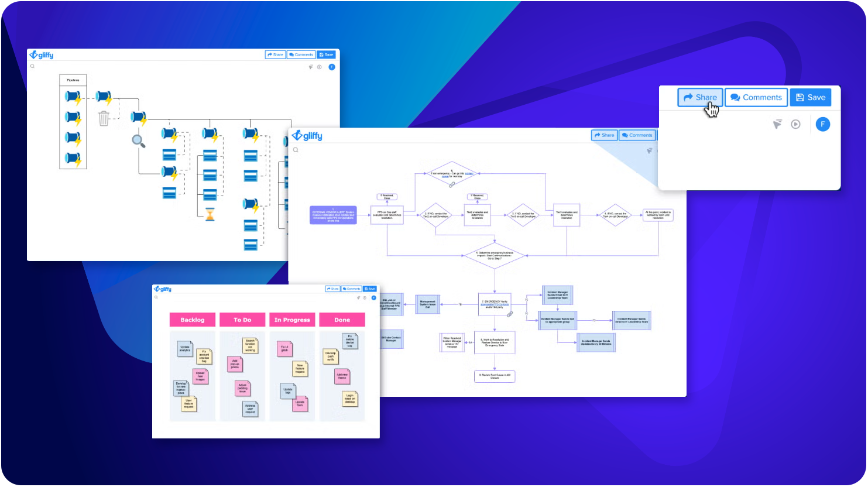Click Save in the pipeline diagram window
This screenshot has width=868, height=487.
(x=326, y=54)
